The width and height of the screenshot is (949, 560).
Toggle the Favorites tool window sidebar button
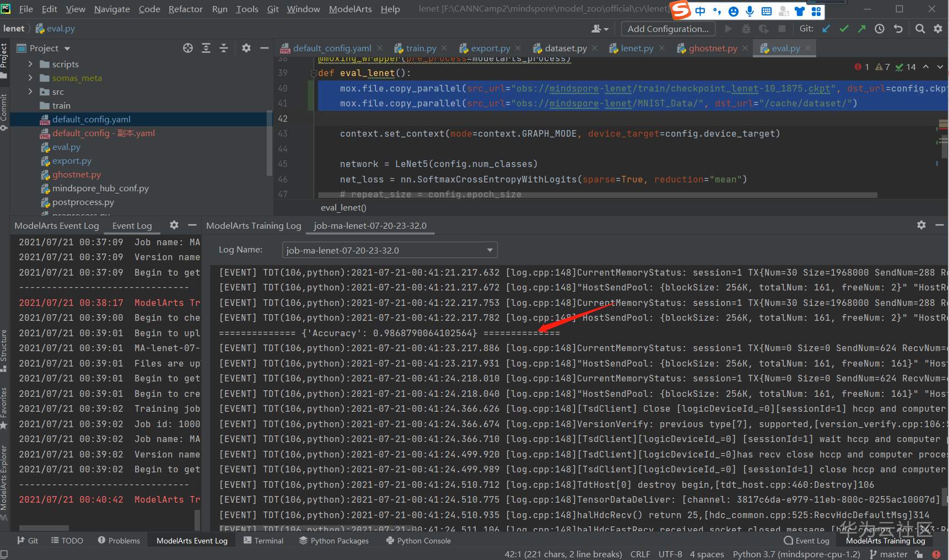click(x=4, y=405)
